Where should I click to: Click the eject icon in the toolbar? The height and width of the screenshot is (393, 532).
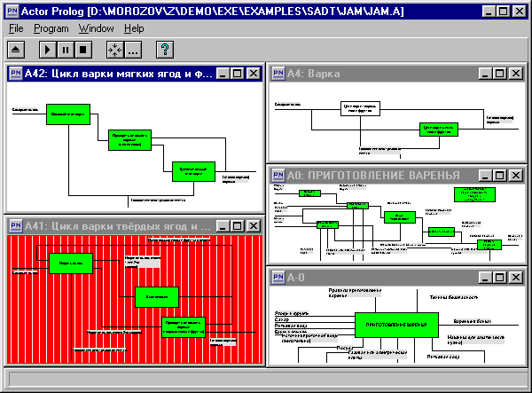16,50
